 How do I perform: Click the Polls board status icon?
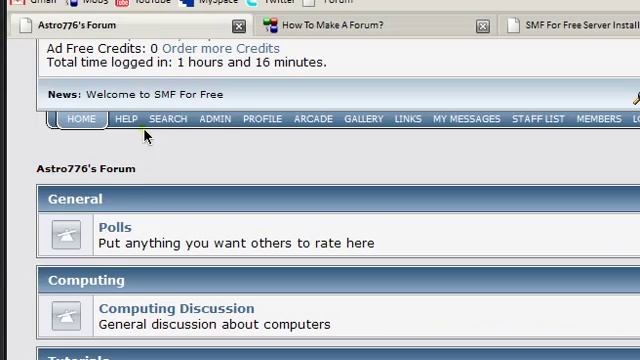point(66,235)
